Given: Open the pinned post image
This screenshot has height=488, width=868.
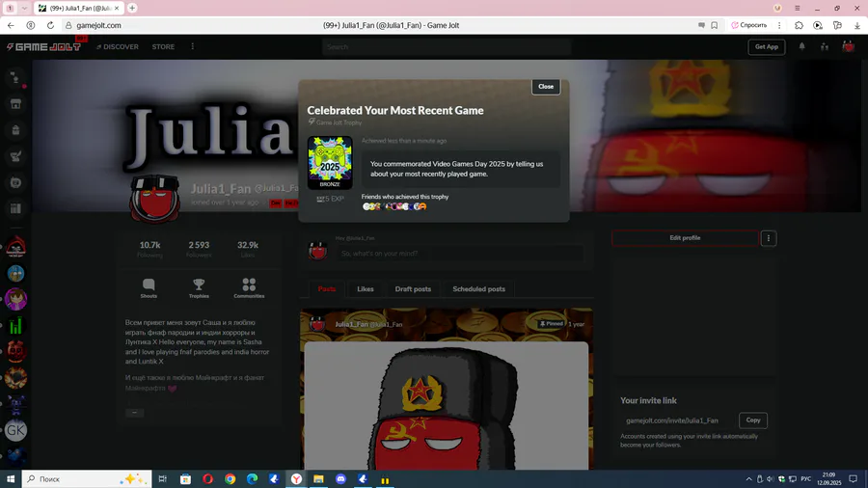Looking at the screenshot, I should click(x=447, y=406).
